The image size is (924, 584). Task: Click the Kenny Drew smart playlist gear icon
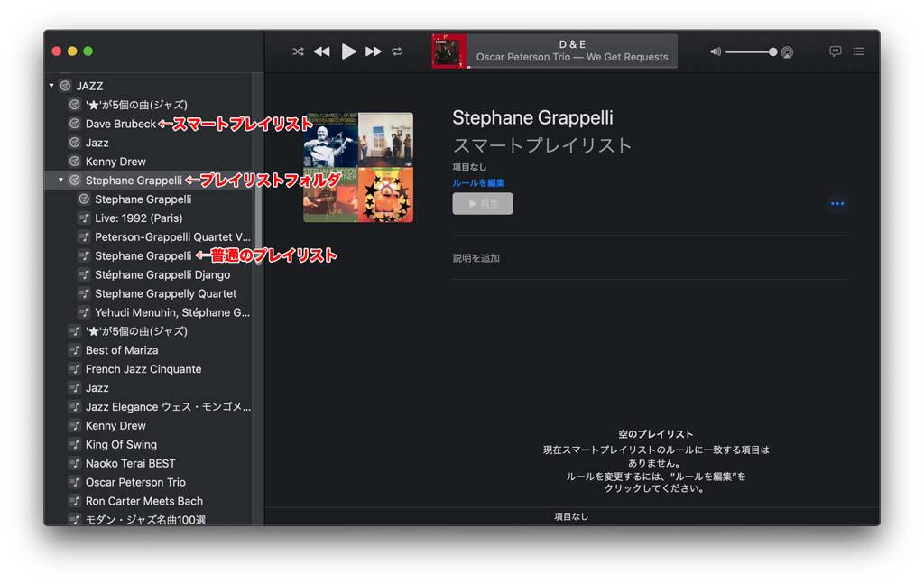click(74, 161)
